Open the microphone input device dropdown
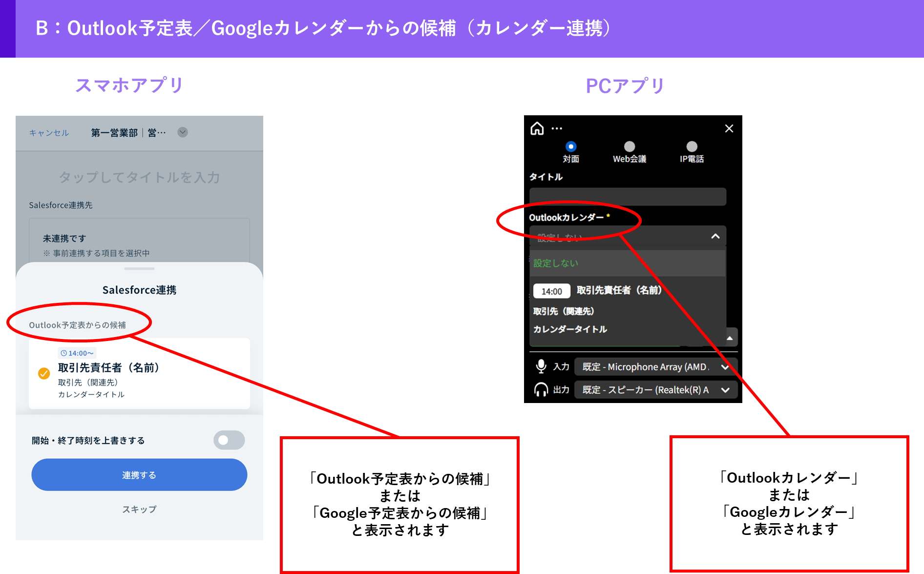This screenshot has width=924, height=574. (x=725, y=367)
